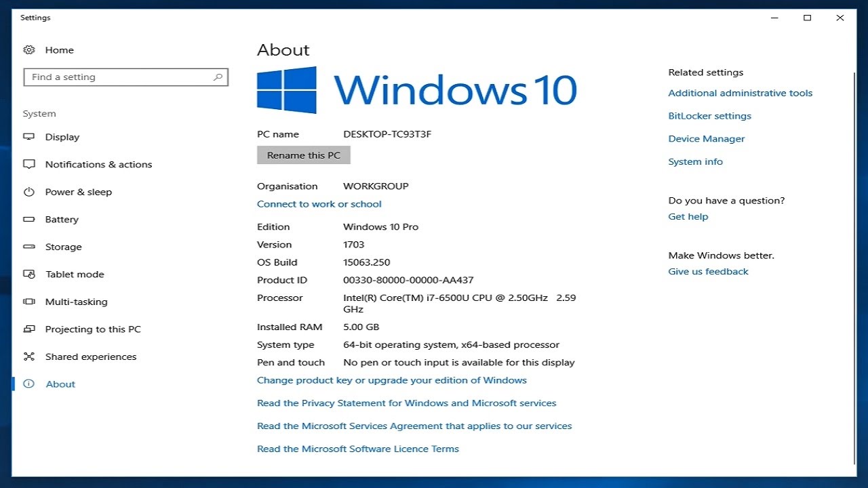
Task: Select Tablet mode in sidebar
Action: (x=75, y=274)
